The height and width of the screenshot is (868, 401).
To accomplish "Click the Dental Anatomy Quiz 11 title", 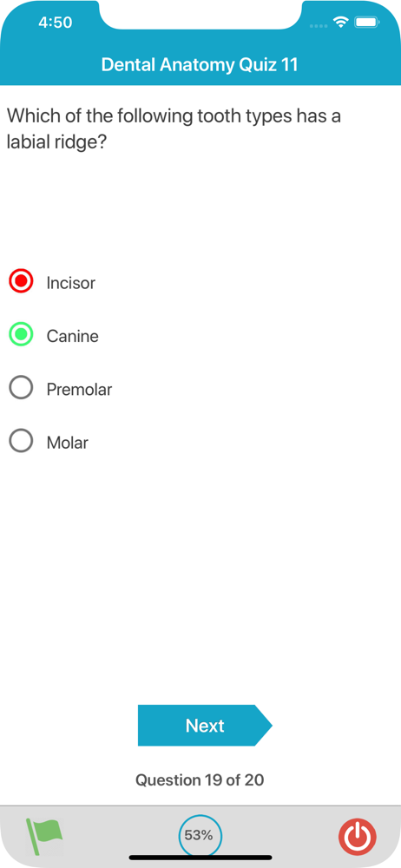I will point(200,65).
